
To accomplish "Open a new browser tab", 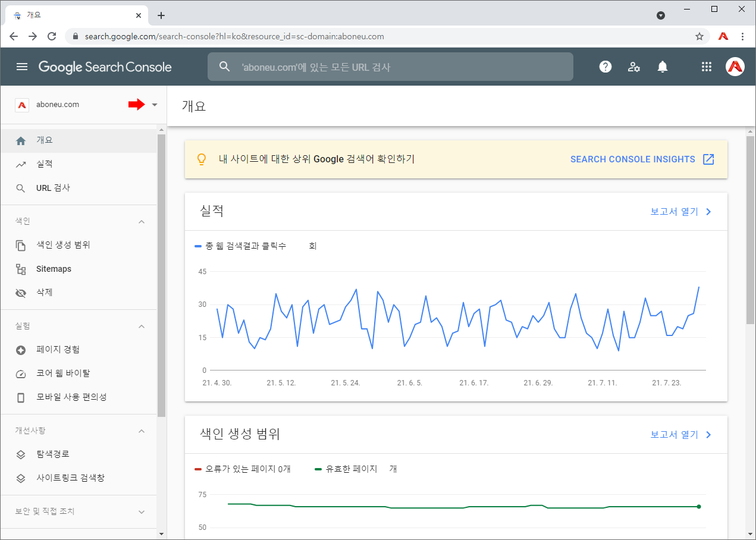I will (x=161, y=15).
